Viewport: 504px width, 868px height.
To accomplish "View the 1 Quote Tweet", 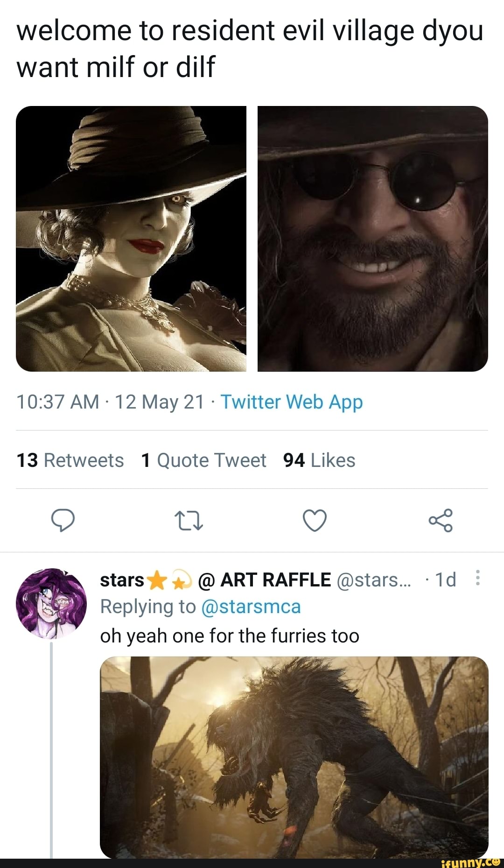I will tap(203, 460).
